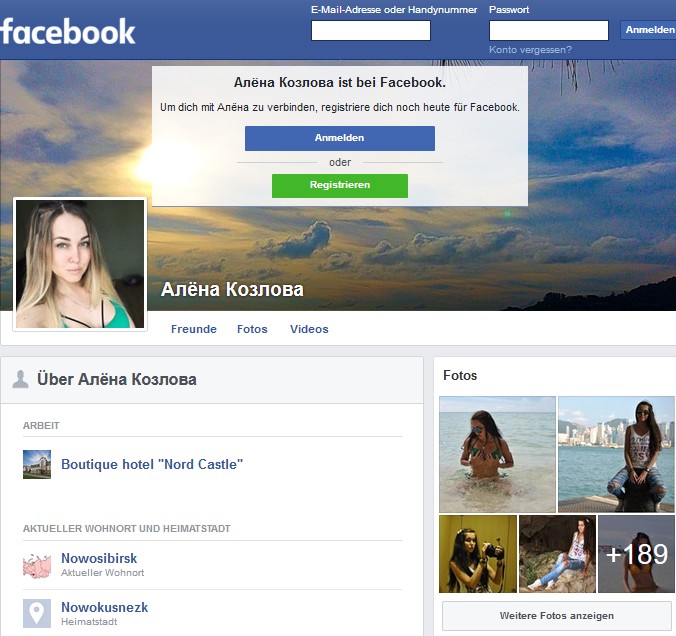Focus the Passwort input field
The image size is (676, 636).
click(549, 31)
